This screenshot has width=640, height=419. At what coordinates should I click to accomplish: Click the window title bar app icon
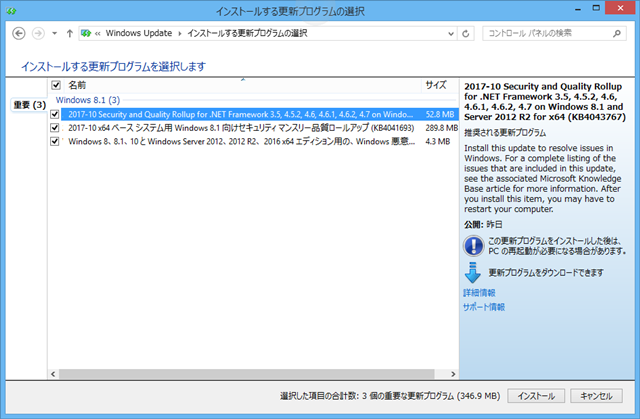11,11
